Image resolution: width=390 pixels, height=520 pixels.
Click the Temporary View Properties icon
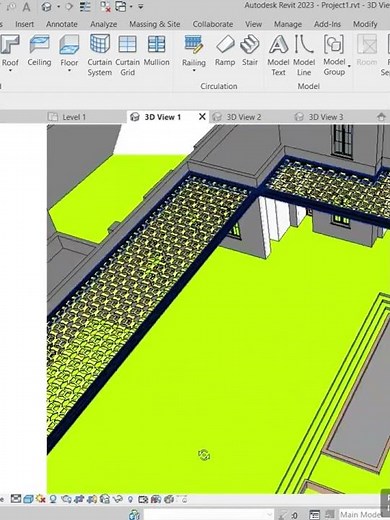click(x=143, y=499)
